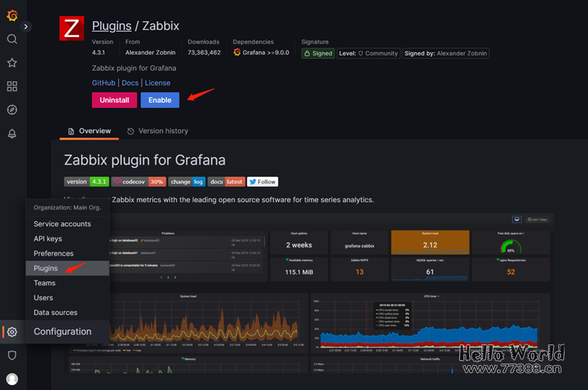
Task: Switch to the Overview tab
Action: (90, 131)
